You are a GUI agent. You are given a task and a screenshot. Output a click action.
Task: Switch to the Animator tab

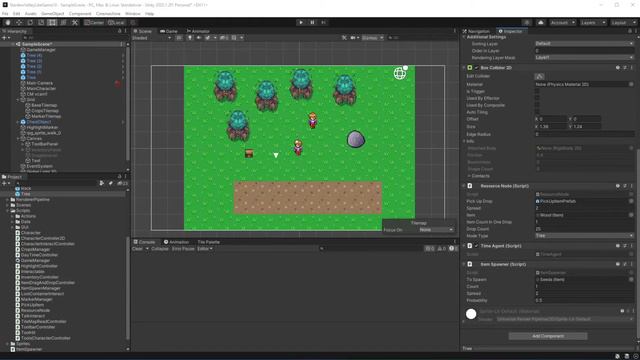point(198,31)
